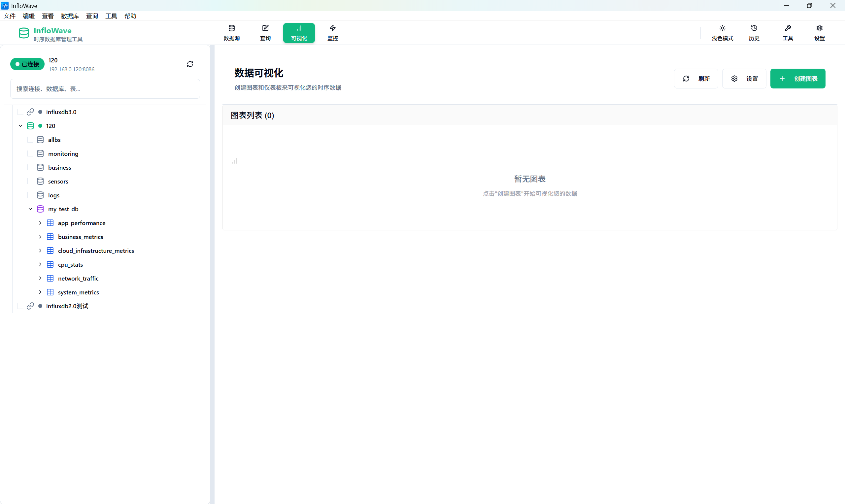Expand the app_performance table

[40, 223]
